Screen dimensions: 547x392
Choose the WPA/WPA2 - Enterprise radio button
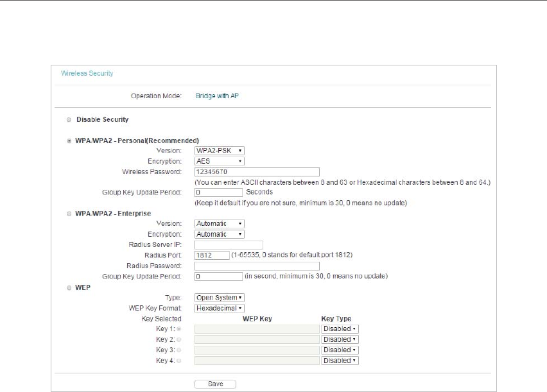[x=69, y=214]
